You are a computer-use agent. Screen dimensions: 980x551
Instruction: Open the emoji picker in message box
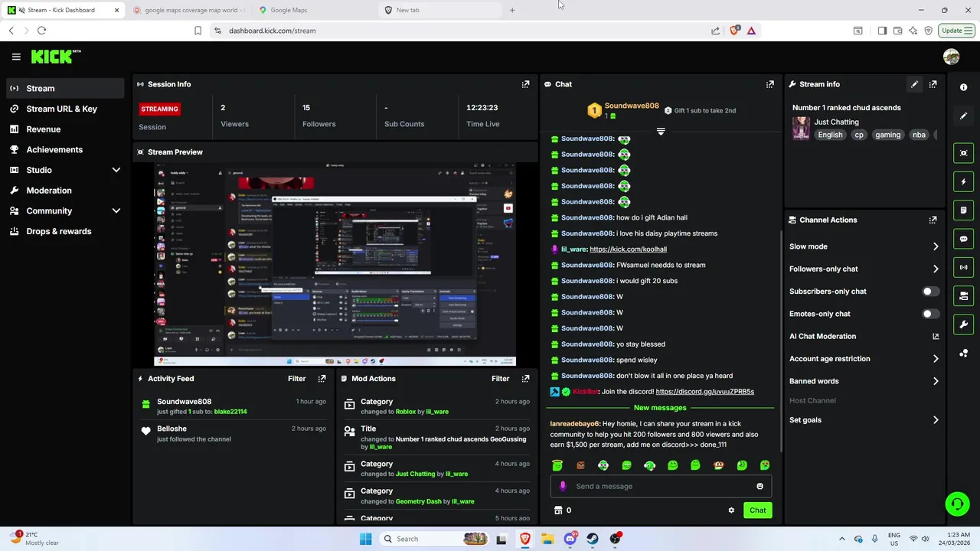click(x=759, y=486)
